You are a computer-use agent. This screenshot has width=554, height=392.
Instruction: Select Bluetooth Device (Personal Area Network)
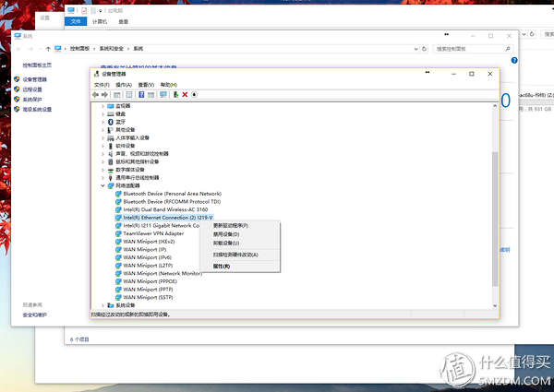173,194
